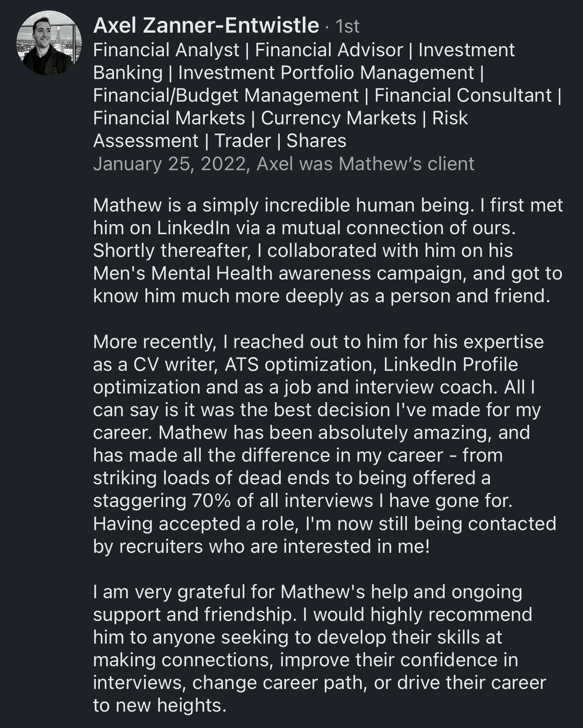Click 'ATS optimization, LinkedIn Profile' text
The width and height of the screenshot is (583, 728).
[x=371, y=364]
